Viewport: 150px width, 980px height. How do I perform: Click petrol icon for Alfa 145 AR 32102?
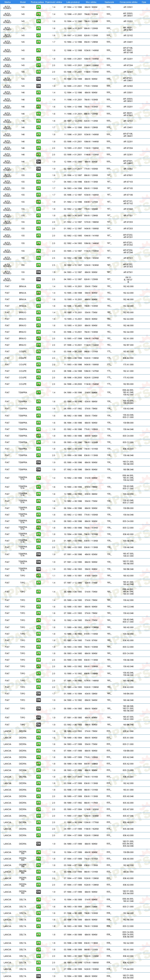pyautogui.click(x=38, y=35)
